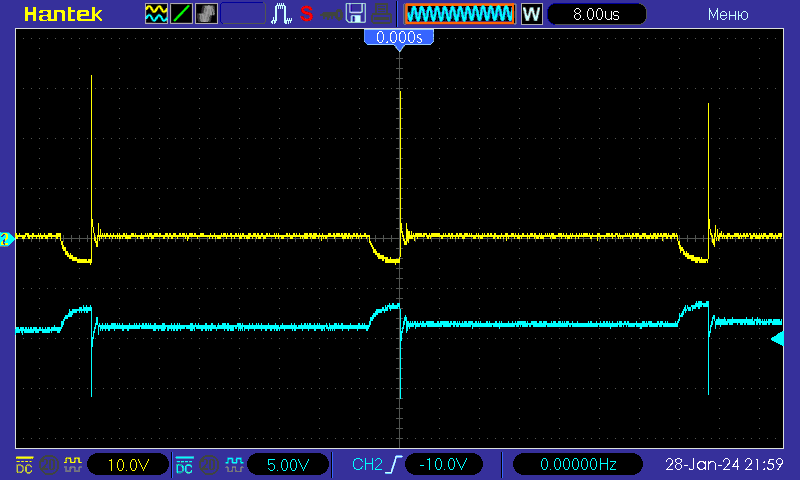The height and width of the screenshot is (480, 800).
Task: Select the -10.0V trigger level readout
Action: [x=443, y=465]
